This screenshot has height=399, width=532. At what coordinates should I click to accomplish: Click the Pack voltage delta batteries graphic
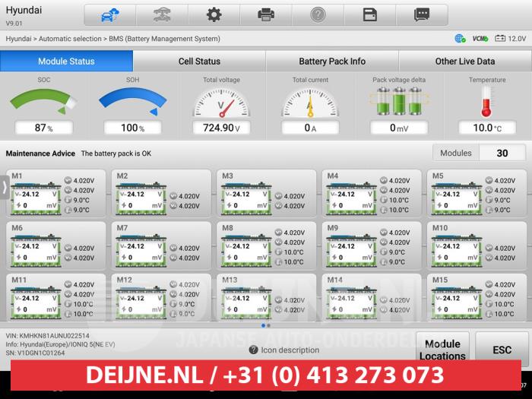click(399, 101)
